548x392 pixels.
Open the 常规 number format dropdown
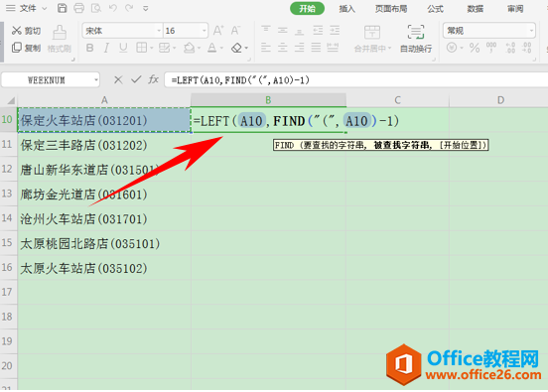(x=531, y=31)
